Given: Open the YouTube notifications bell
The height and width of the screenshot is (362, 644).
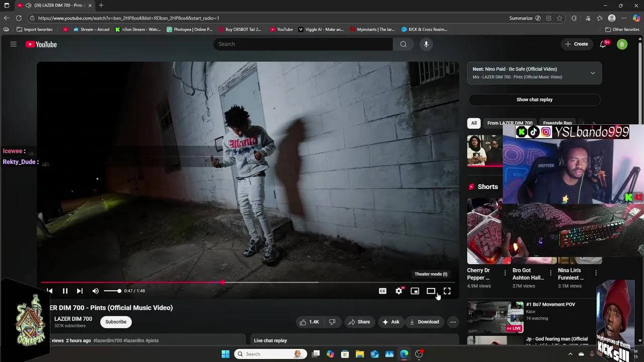Looking at the screenshot, I should click(x=603, y=44).
